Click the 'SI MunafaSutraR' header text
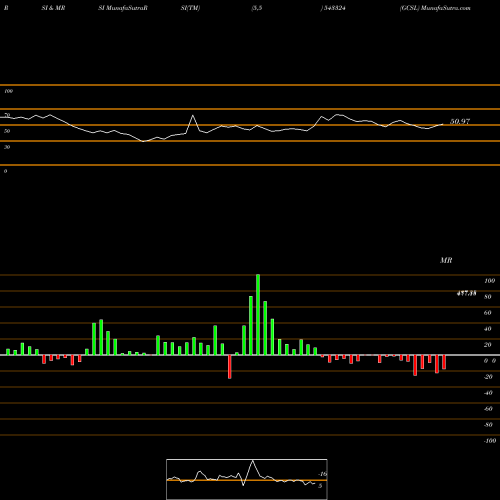The width and height of the screenshot is (500, 500). coord(123,8)
